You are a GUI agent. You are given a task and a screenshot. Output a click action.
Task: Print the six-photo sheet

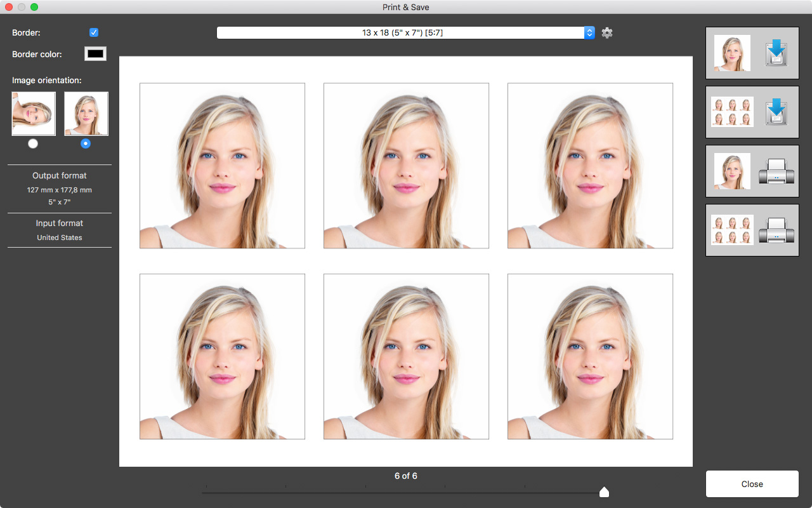[x=752, y=230]
